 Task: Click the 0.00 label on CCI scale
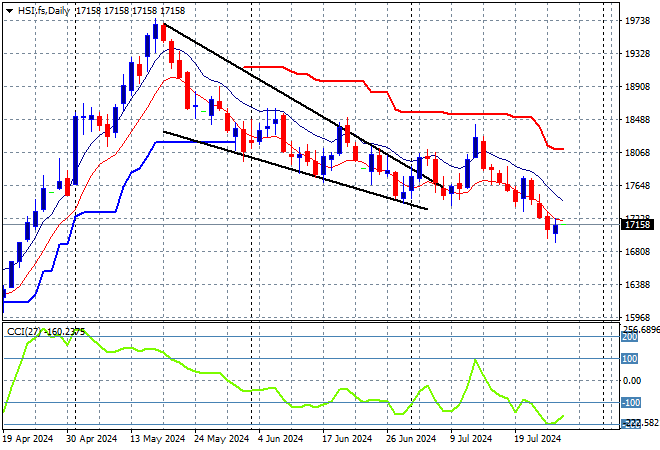631,381
